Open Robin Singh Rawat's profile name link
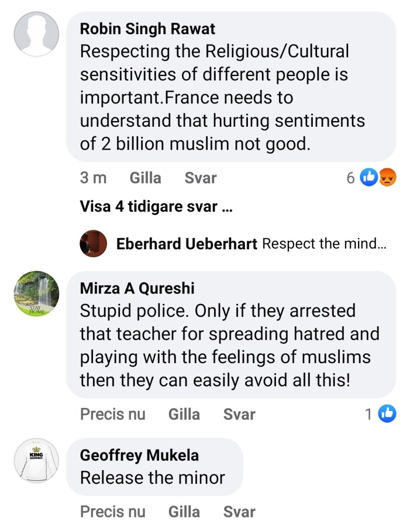Image resolution: width=410 pixels, height=532 pixels. coord(148,29)
